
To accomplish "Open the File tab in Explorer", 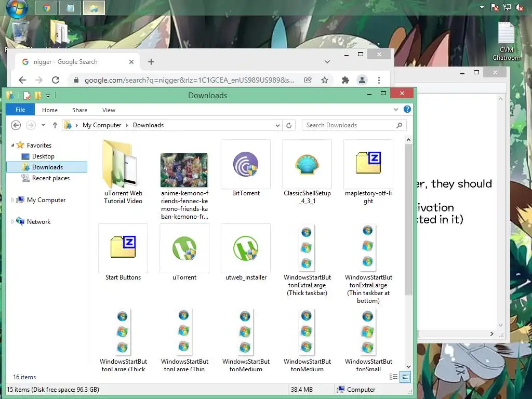I will coord(20,110).
